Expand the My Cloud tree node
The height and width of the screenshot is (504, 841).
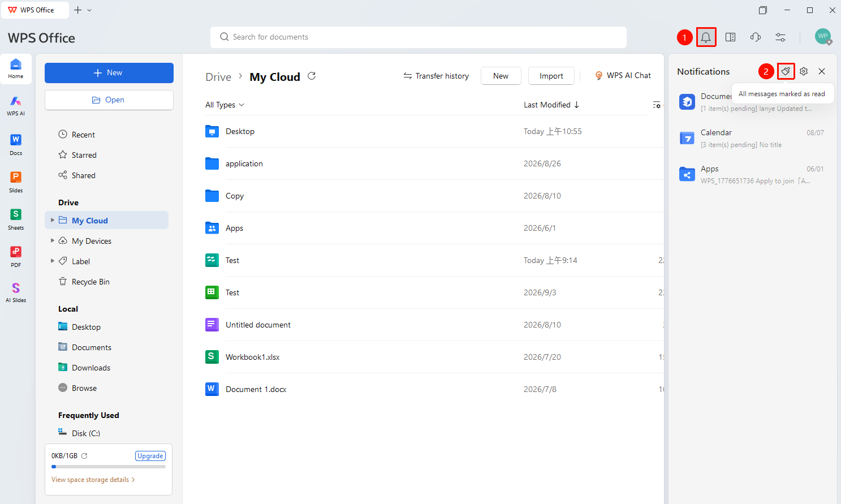click(53, 220)
